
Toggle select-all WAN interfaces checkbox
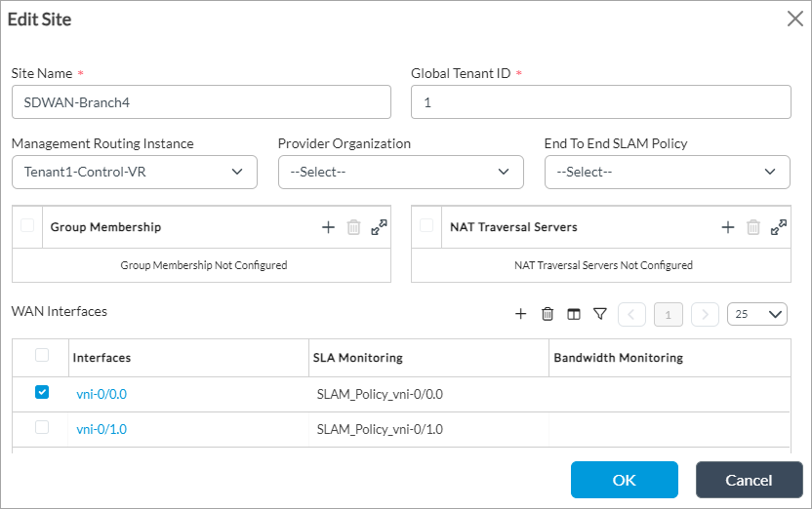point(41,356)
